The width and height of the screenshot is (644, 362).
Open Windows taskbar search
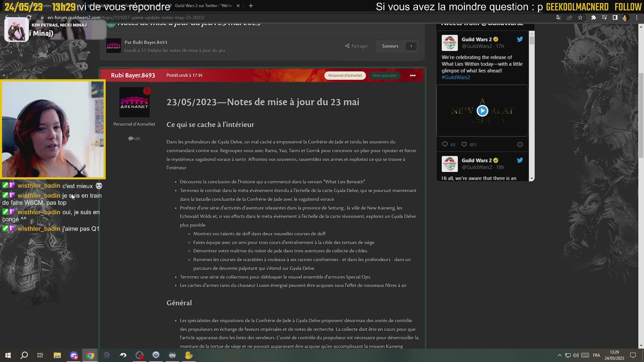tap(24, 355)
